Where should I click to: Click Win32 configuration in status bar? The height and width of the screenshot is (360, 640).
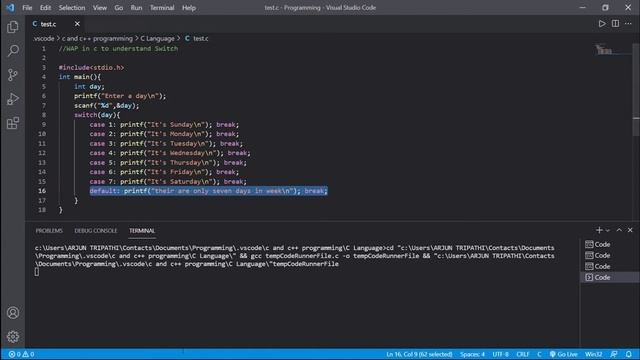click(x=593, y=354)
